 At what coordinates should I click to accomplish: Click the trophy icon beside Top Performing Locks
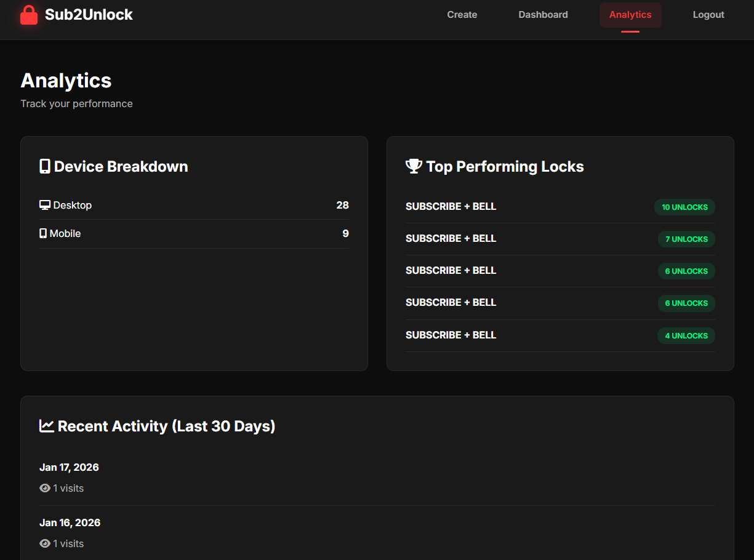pyautogui.click(x=413, y=166)
